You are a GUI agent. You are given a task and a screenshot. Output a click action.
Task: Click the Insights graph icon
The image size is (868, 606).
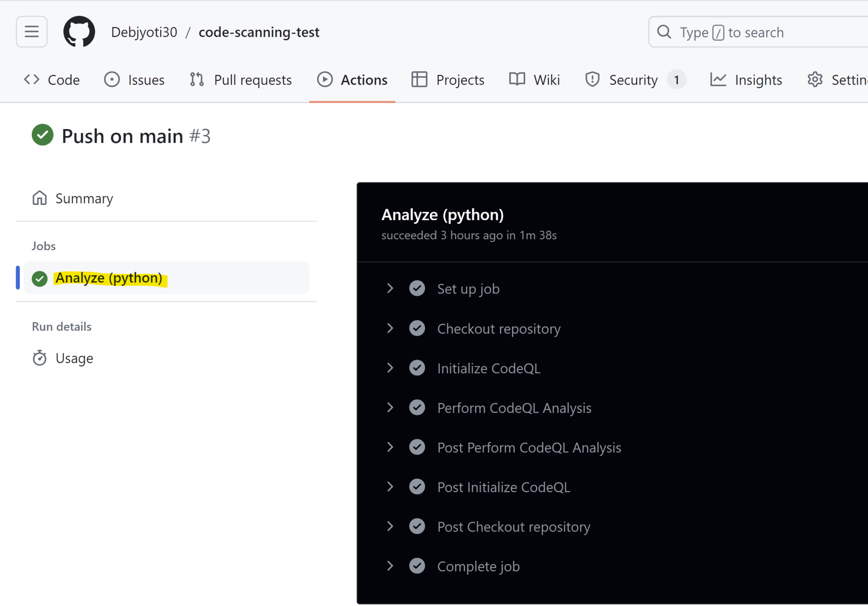(x=718, y=80)
